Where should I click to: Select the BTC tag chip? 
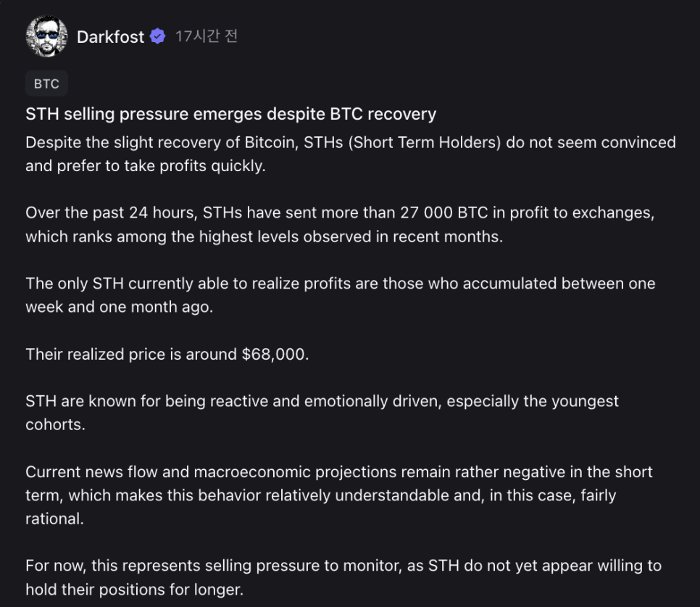coord(46,83)
